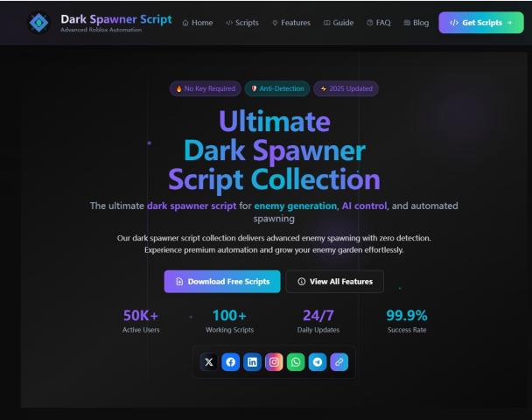Click the Dark Spawner diamond logo
532x420 pixels.
coord(38,23)
